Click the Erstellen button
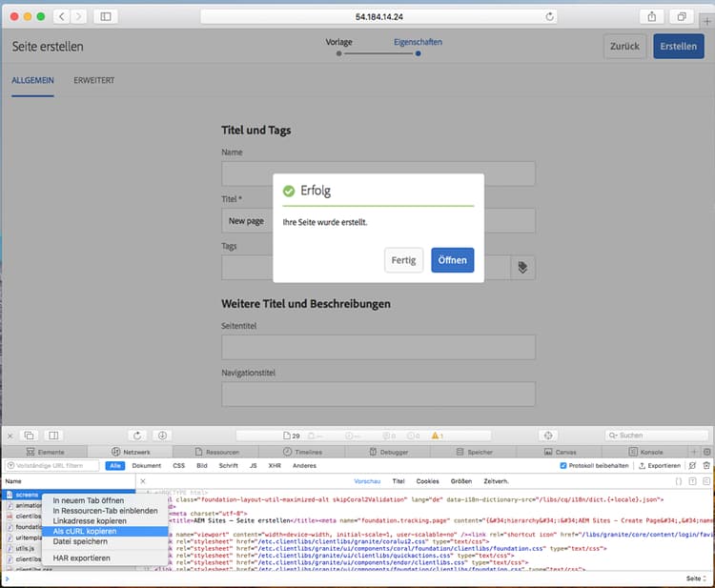 (x=679, y=47)
